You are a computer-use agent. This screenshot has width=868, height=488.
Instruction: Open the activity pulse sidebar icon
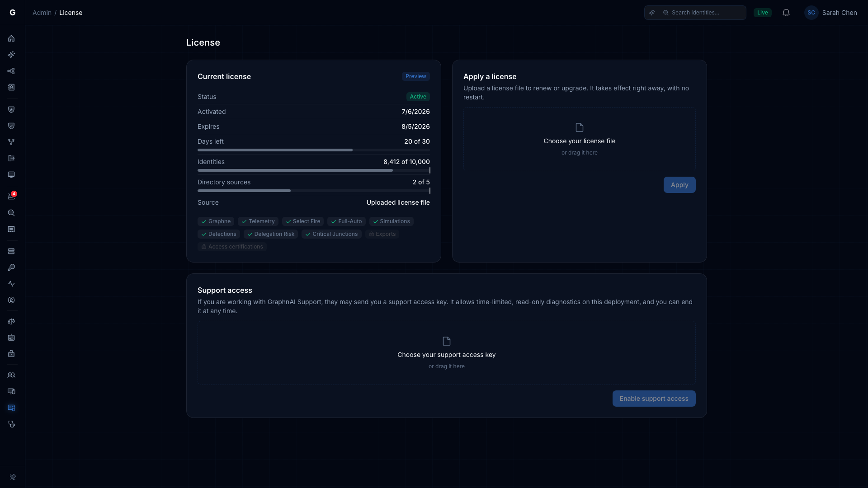point(11,284)
